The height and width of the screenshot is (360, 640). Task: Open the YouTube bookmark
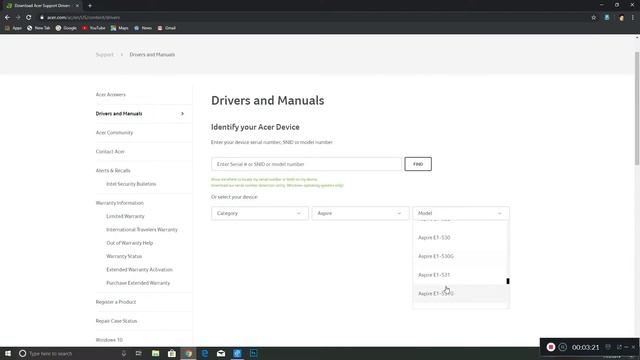93,28
